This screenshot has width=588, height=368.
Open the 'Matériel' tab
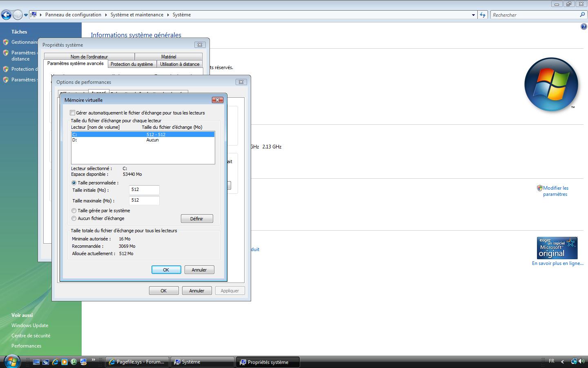click(168, 57)
